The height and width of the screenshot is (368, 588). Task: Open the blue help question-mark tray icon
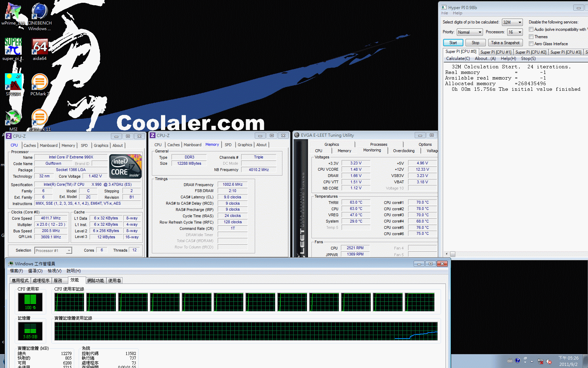coord(518,360)
